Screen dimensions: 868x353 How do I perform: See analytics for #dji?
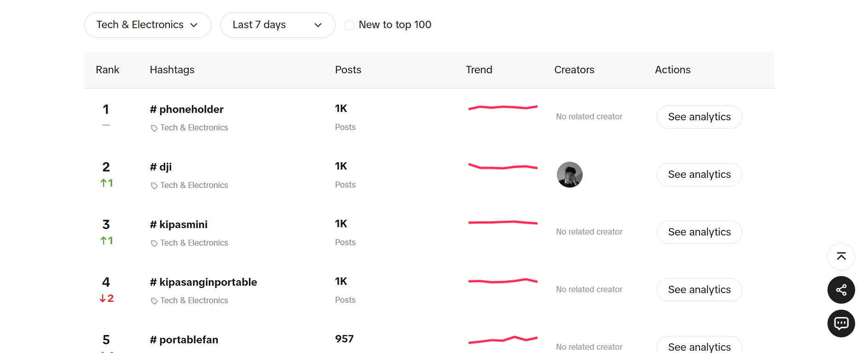(x=699, y=175)
